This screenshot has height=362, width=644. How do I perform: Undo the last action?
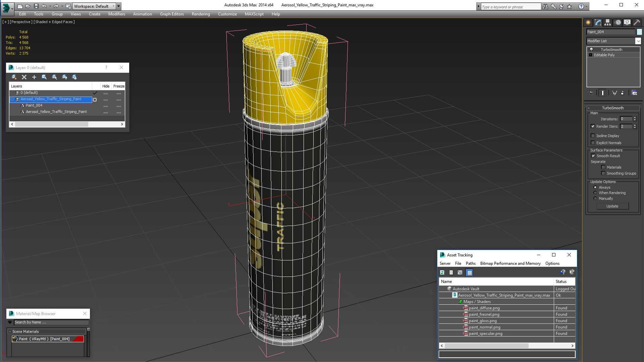(x=44, y=6)
